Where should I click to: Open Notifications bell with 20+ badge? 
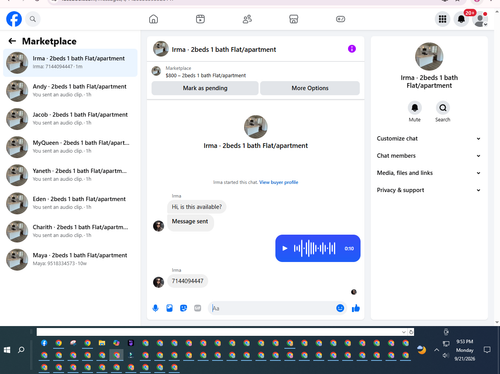pos(461,19)
